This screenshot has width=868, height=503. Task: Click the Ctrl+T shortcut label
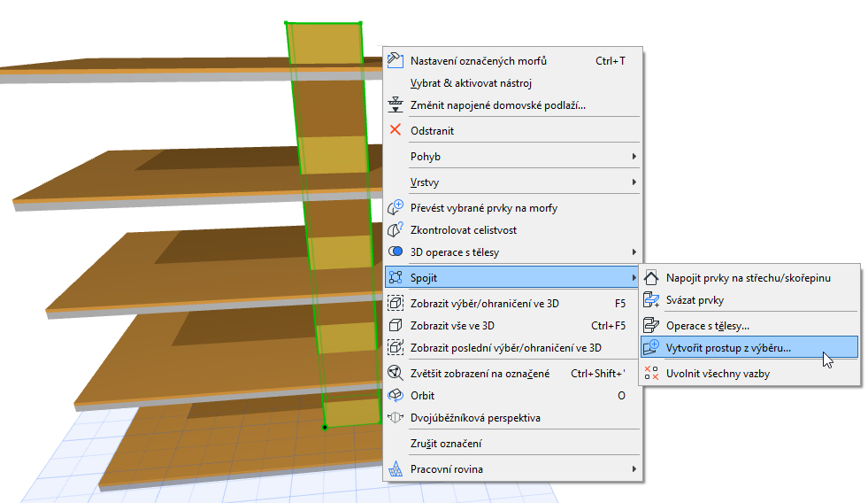(x=610, y=60)
